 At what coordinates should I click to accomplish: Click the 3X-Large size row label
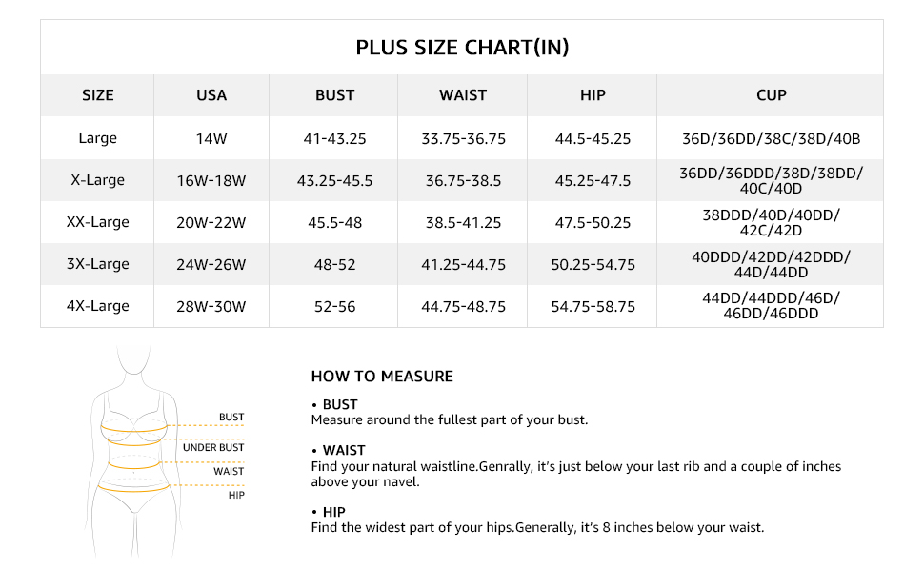click(98, 264)
